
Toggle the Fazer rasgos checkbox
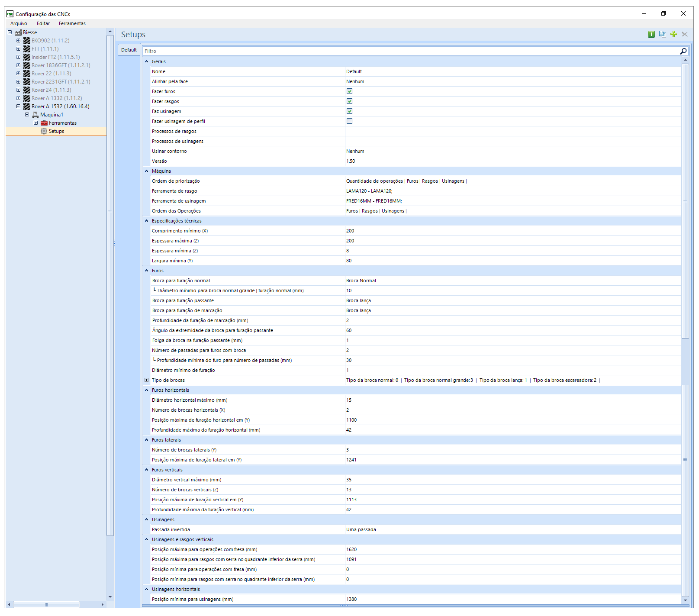349,101
